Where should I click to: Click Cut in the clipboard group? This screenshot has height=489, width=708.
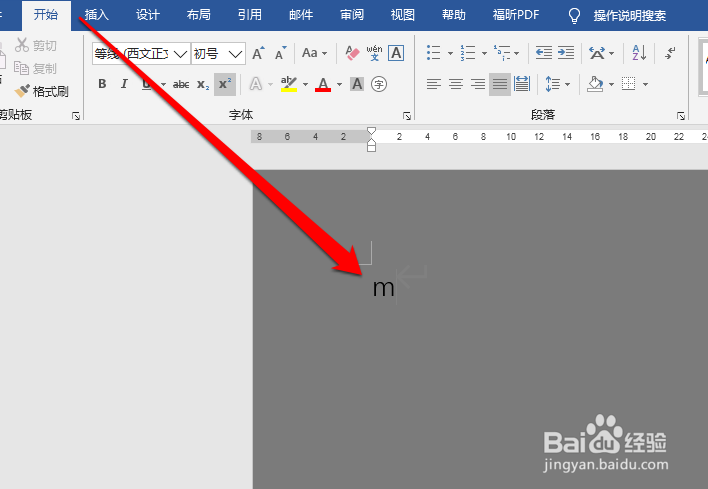pyautogui.click(x=36, y=45)
